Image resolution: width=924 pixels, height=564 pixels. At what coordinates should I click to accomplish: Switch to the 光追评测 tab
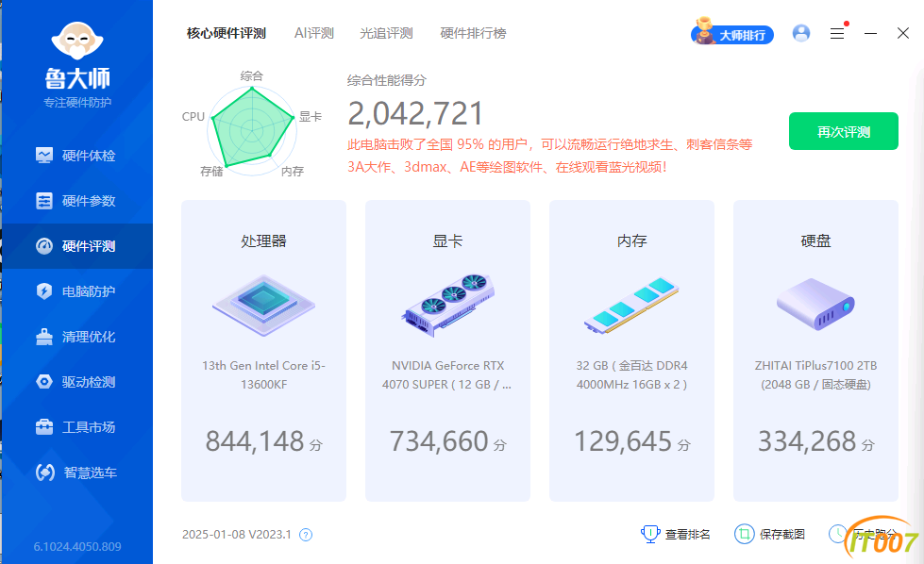tap(387, 34)
